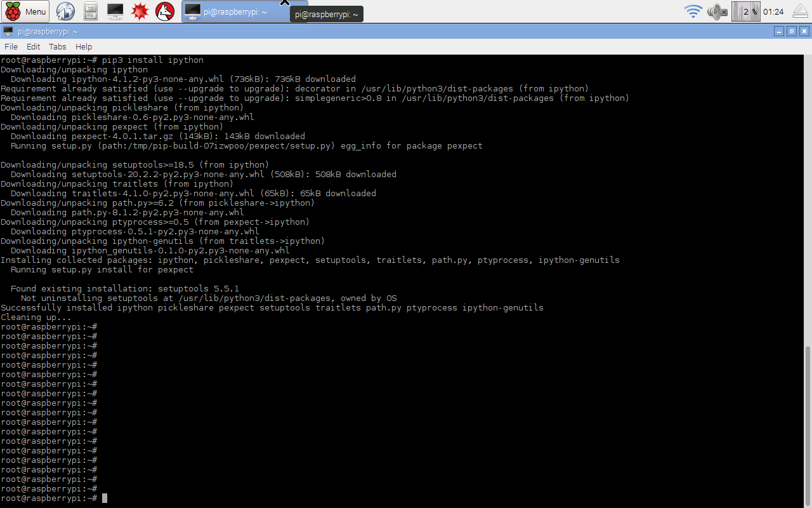Click 'Downloading pickleshare-0.6' line
Screen dimensions: 812x508
133,117
